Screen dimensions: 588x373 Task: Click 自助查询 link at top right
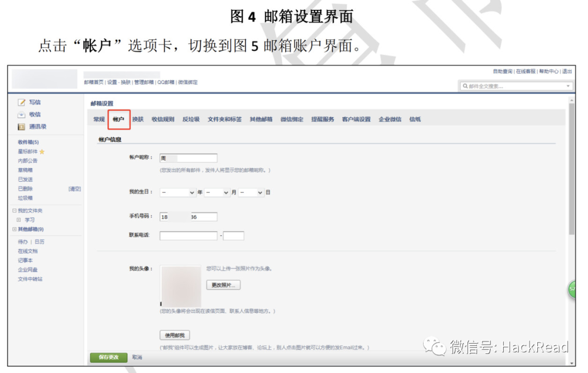pos(503,71)
